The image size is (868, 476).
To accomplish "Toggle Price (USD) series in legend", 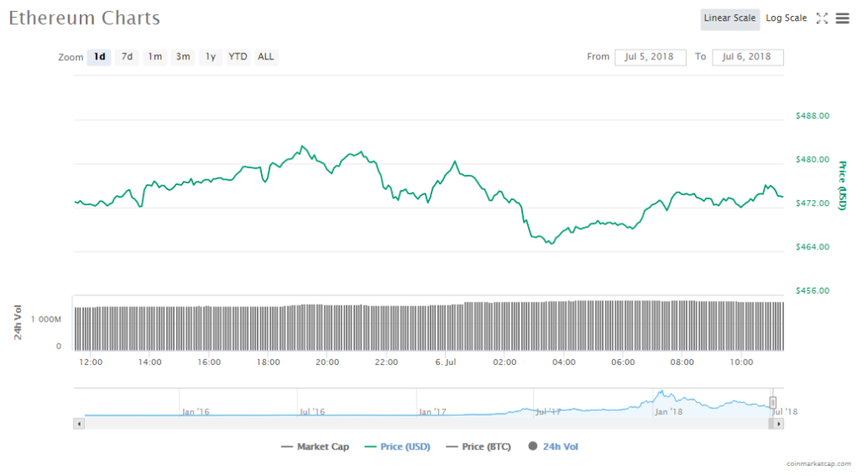I will tap(397, 446).
